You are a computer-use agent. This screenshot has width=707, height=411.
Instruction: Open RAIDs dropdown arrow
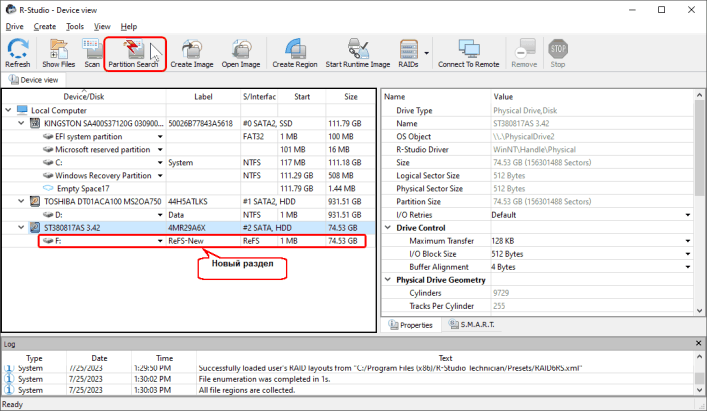click(x=427, y=53)
